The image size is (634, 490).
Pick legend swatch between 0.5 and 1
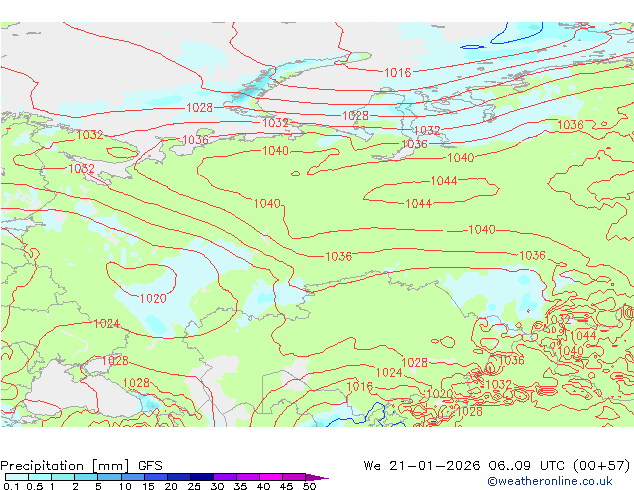click(x=40, y=477)
